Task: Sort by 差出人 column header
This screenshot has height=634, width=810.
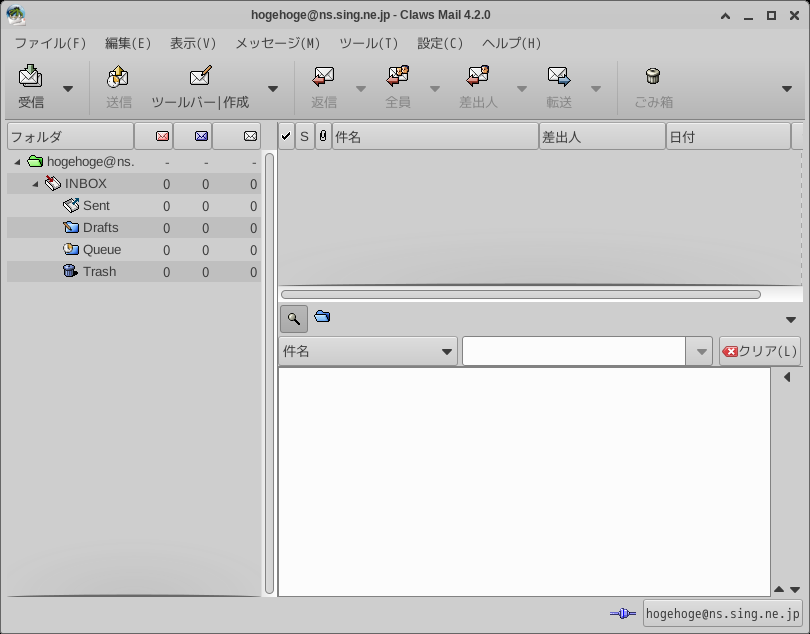Action: click(x=602, y=136)
